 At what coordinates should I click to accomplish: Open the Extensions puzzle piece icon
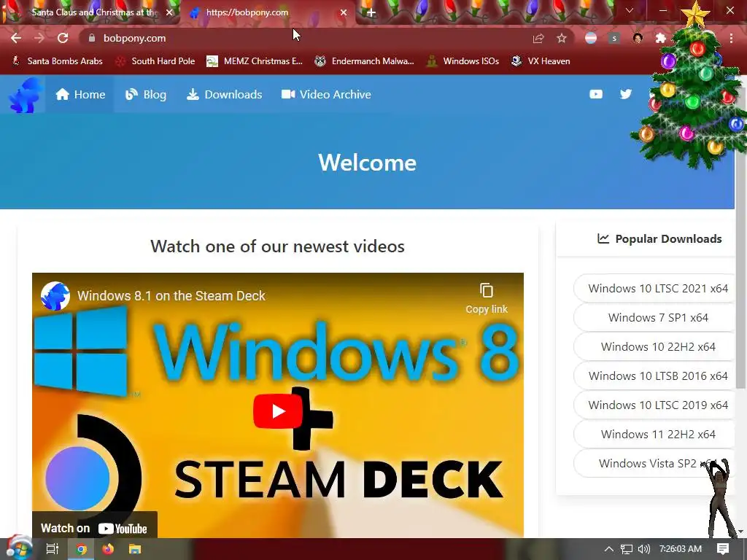coord(660,38)
